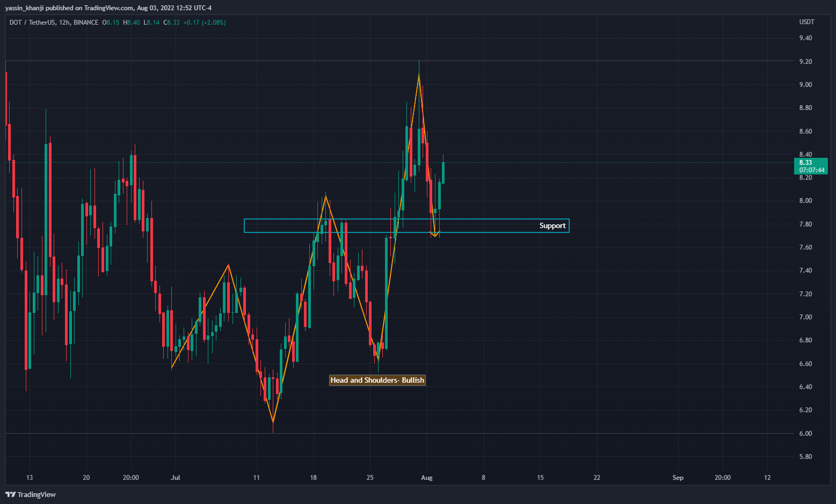Image resolution: width=836 pixels, height=504 pixels.
Task: Click the 'Support' zone label
Action: (x=553, y=225)
